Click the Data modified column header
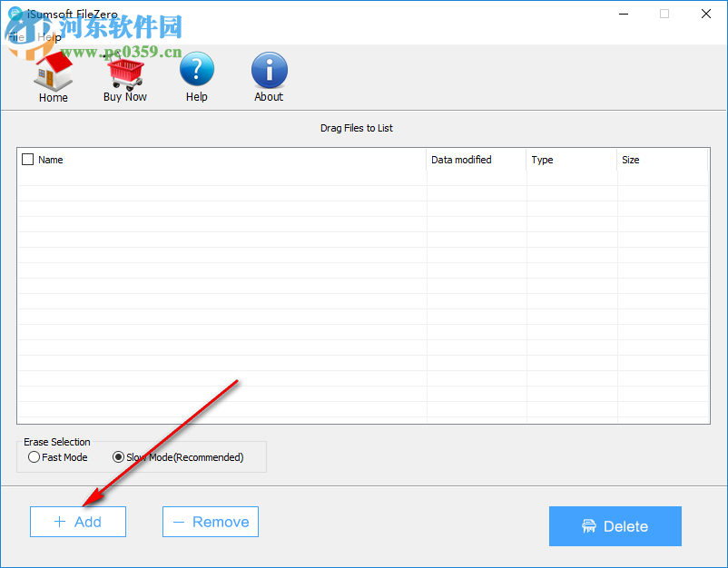Viewport: 728px width, 568px height. (461, 160)
